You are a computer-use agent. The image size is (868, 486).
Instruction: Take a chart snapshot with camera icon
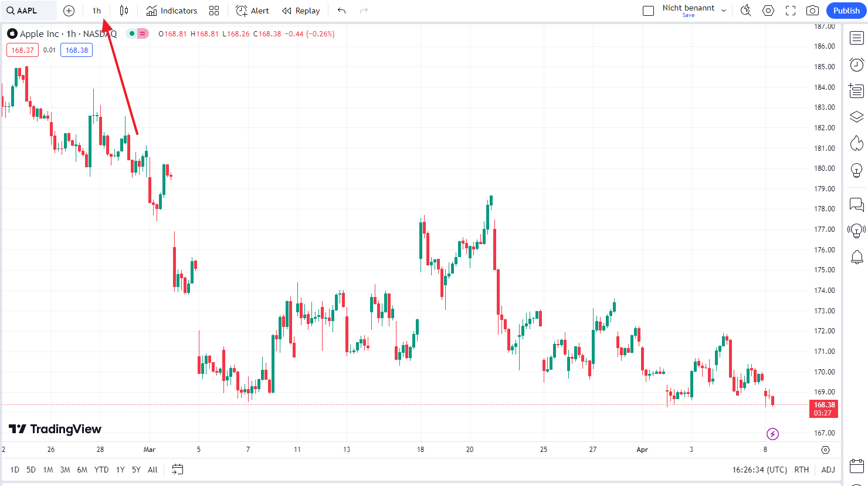pyautogui.click(x=812, y=11)
